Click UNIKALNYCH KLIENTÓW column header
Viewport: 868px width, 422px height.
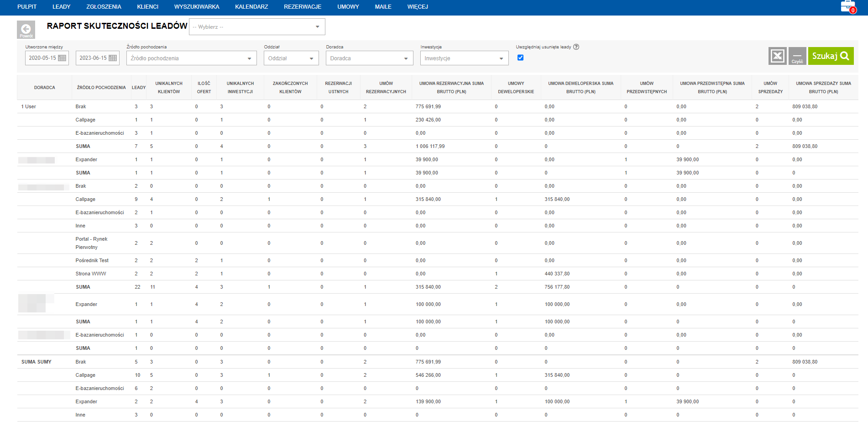(169, 87)
